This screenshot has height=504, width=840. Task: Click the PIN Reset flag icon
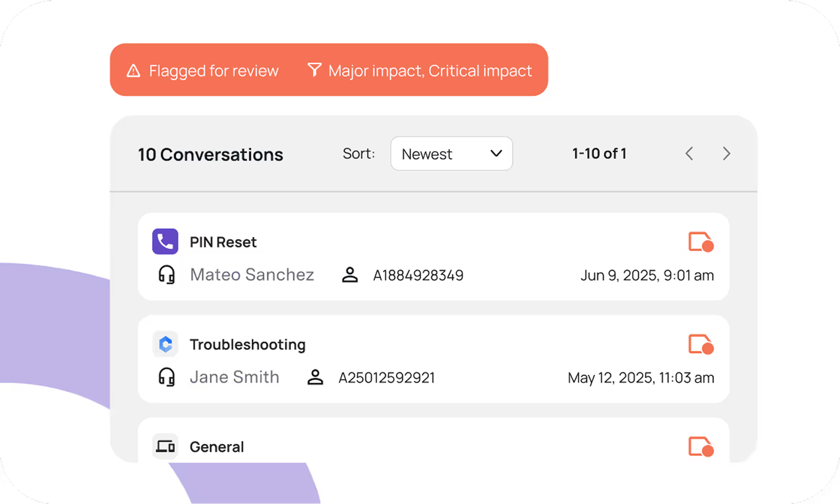(x=701, y=242)
